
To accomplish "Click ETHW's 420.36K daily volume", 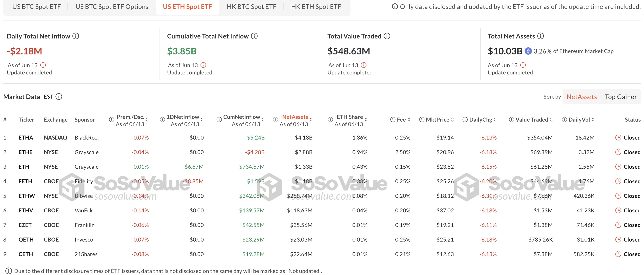I will (x=584, y=196).
